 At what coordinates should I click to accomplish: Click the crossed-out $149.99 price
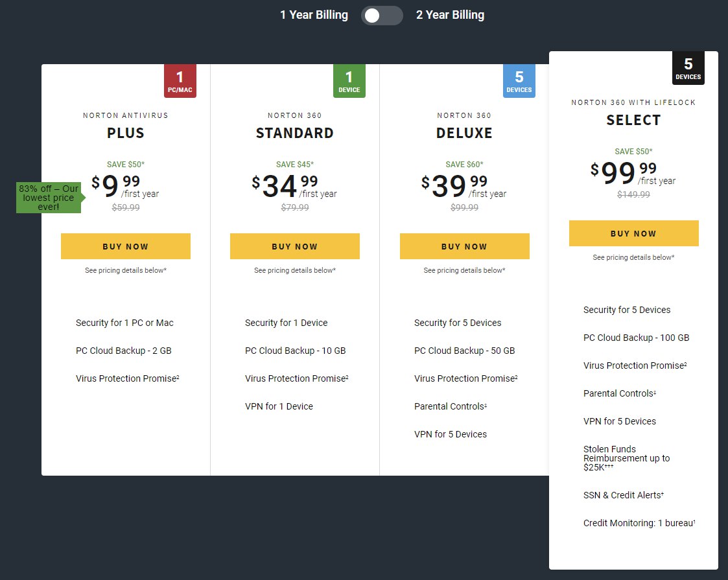[x=634, y=194]
